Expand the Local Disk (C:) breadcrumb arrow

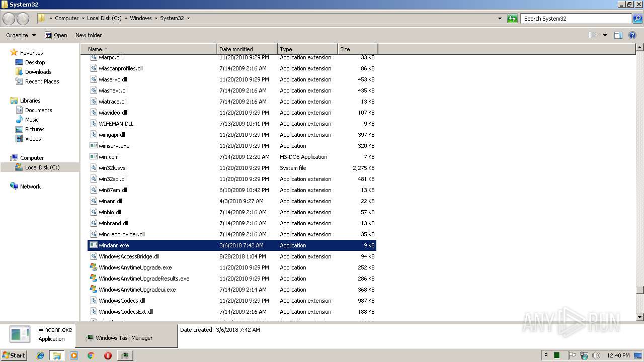click(x=126, y=18)
